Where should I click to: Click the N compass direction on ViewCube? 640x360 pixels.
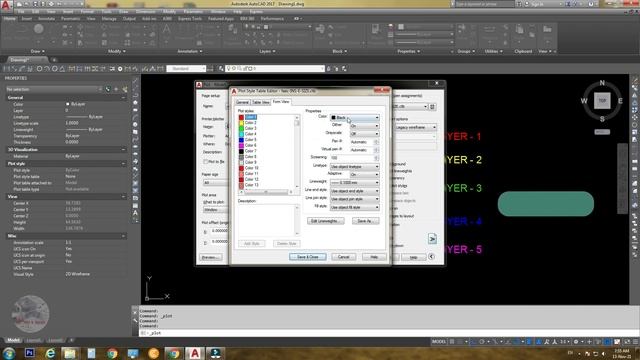[602, 83]
